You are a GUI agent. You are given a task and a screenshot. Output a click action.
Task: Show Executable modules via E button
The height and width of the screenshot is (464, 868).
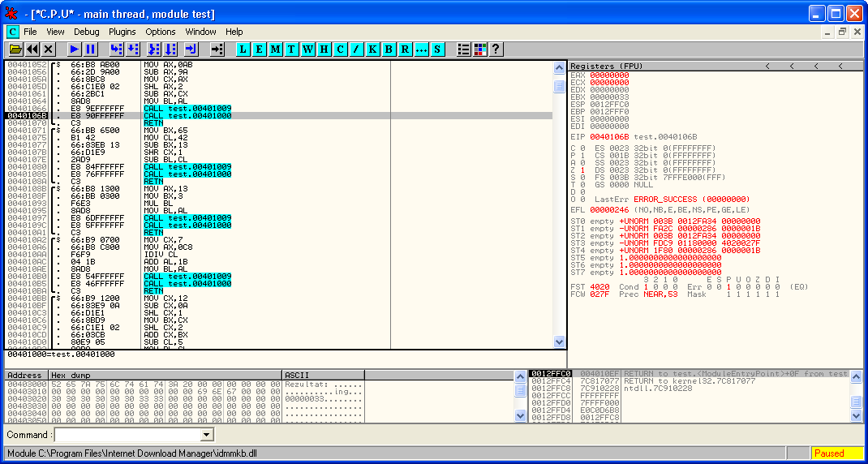[259, 49]
